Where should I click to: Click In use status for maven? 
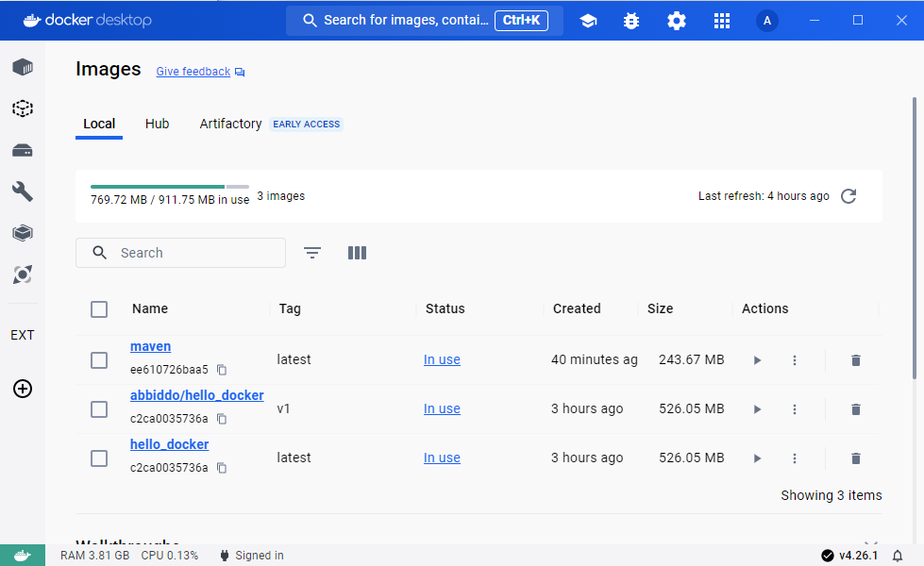click(442, 359)
